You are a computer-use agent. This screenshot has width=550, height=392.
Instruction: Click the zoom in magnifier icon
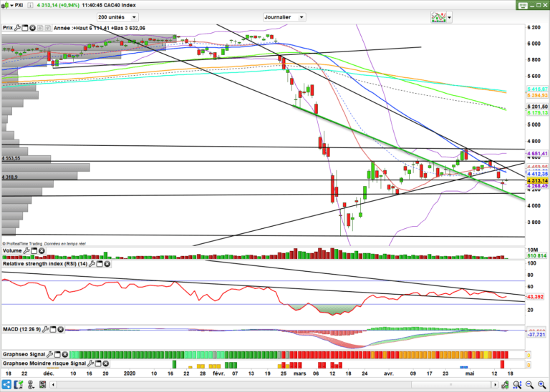coord(540,385)
